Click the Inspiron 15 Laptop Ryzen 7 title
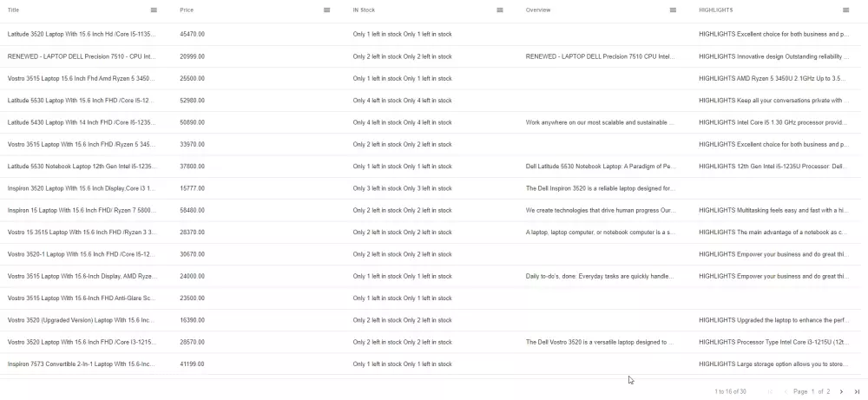The image size is (868, 400). 82,210
